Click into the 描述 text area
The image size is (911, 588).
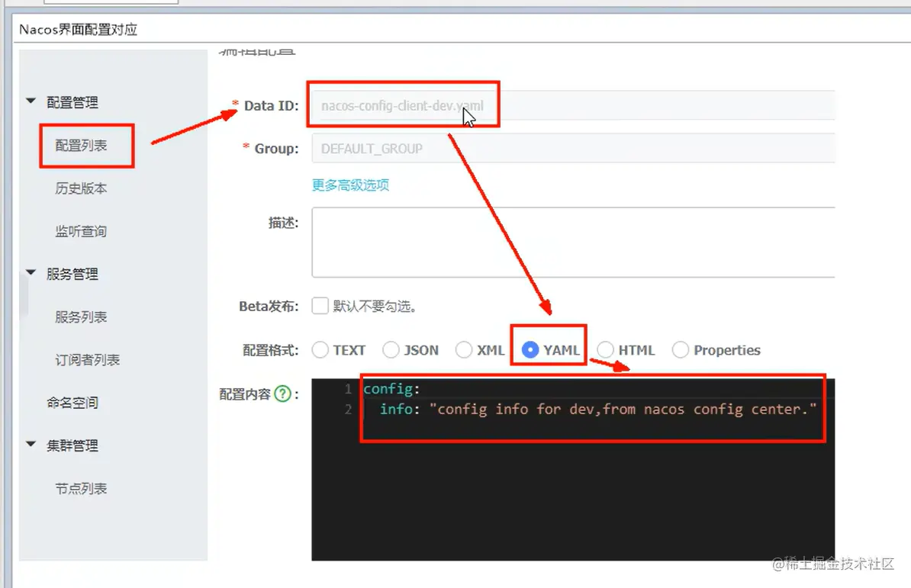point(573,242)
